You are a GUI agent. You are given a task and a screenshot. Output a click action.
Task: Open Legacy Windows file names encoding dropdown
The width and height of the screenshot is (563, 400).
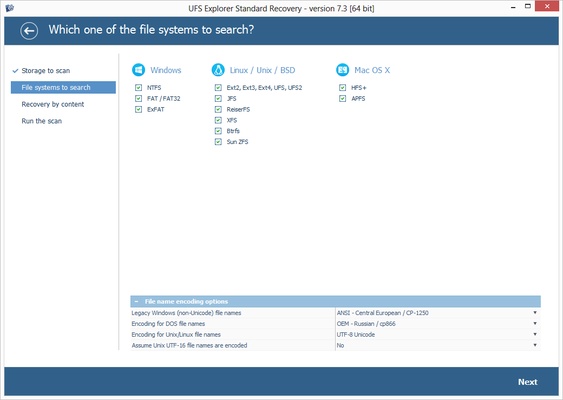[x=535, y=313]
